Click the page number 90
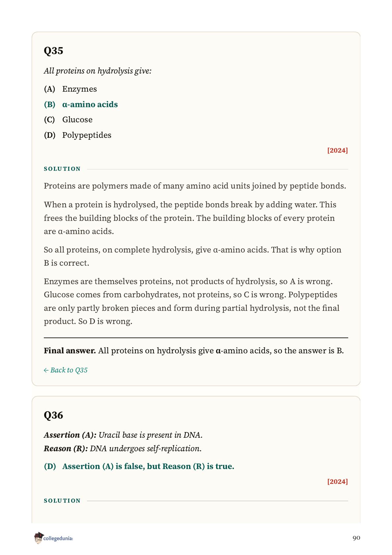Image resolution: width=392 pixels, height=555 pixels. 356,538
